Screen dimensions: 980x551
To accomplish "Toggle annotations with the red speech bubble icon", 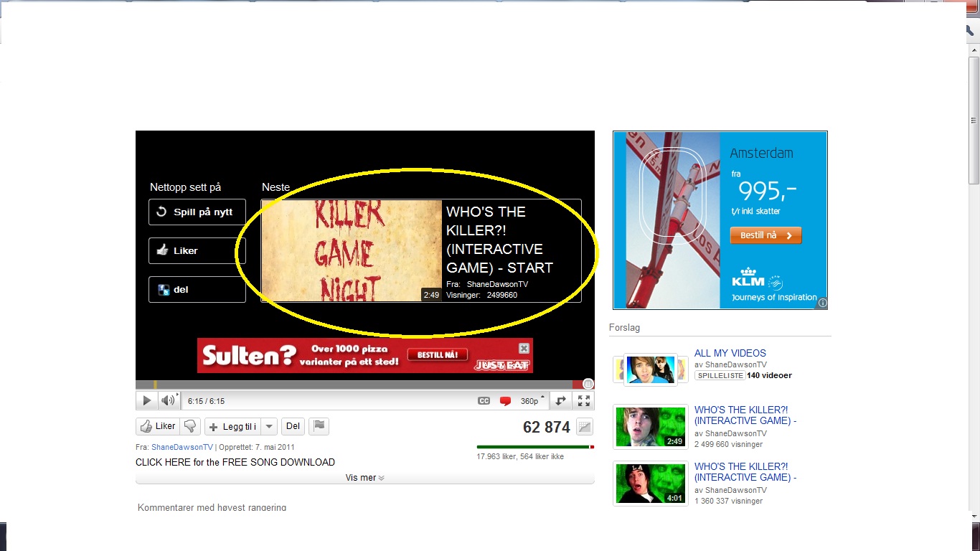I will point(505,401).
